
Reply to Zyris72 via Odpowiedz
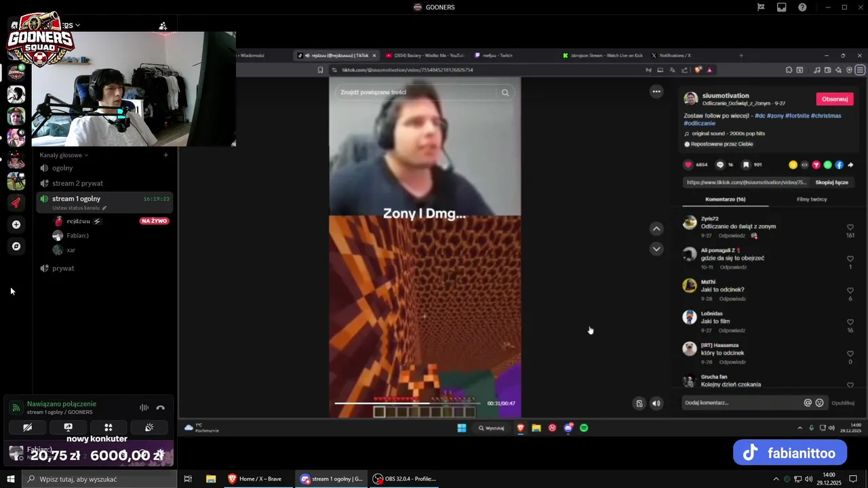[x=732, y=236]
